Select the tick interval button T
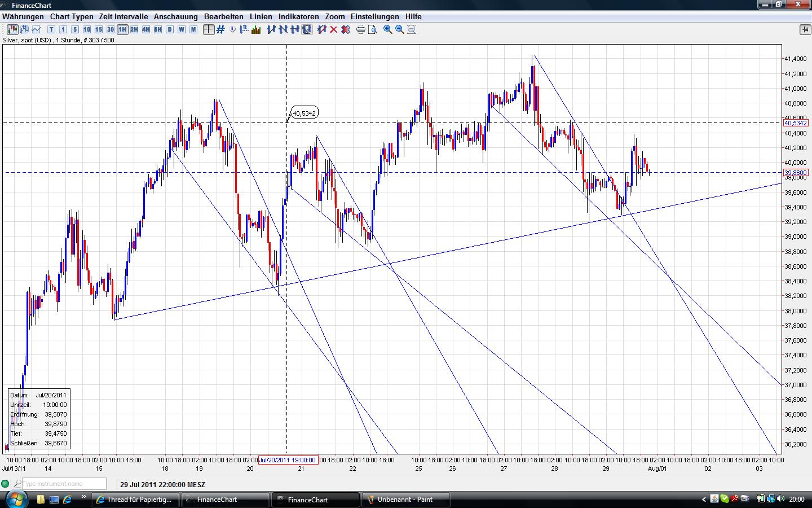812x508 pixels. coord(51,29)
